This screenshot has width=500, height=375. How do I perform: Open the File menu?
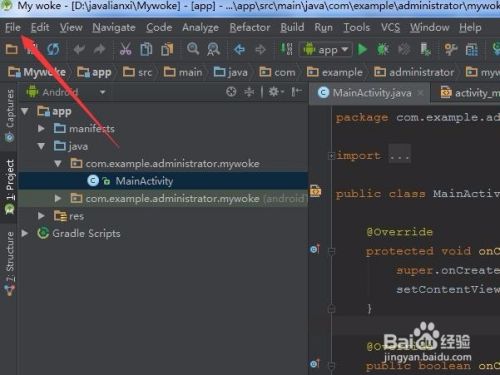(x=13, y=27)
